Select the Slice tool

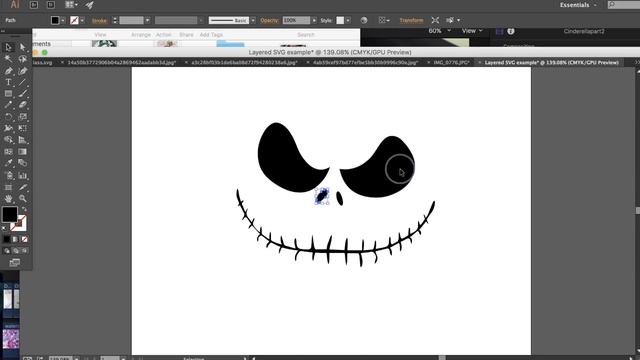click(23, 187)
